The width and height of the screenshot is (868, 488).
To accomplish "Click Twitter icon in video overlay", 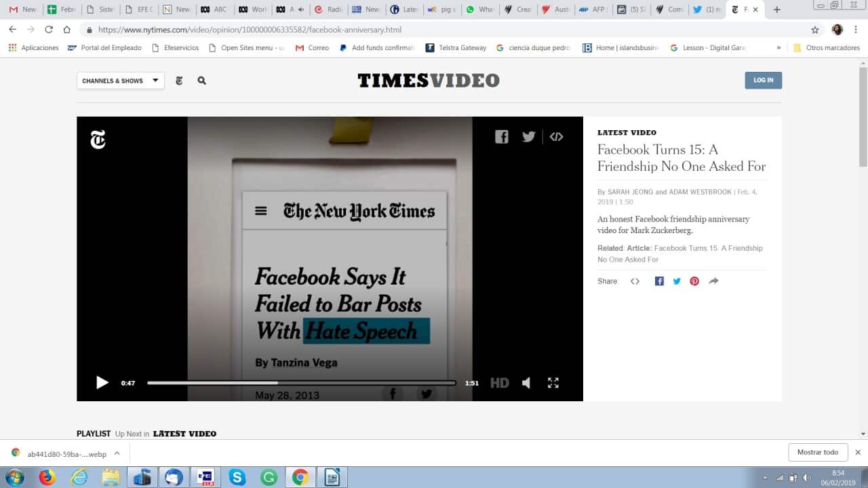I will tap(529, 137).
